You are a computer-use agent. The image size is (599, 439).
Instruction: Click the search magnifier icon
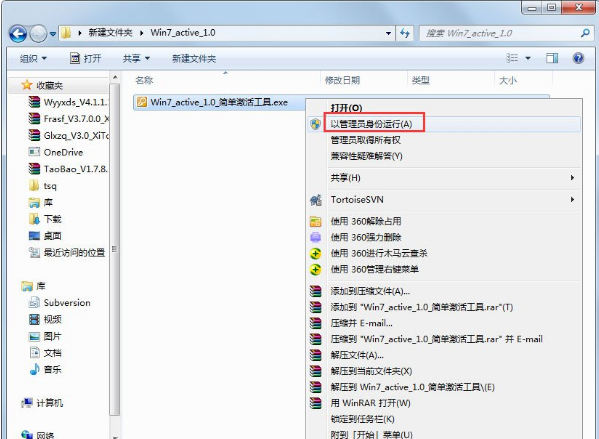(x=585, y=33)
